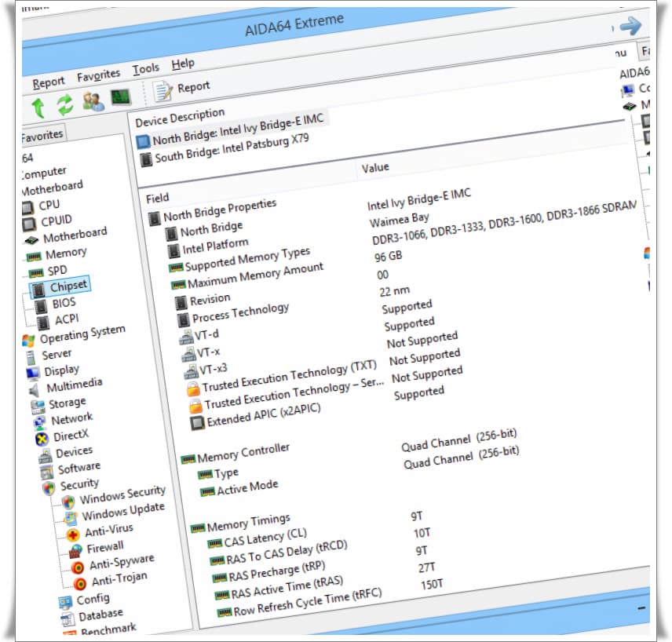Open the Tools menu
Image resolution: width=672 pixels, height=642 pixels.
[146, 68]
